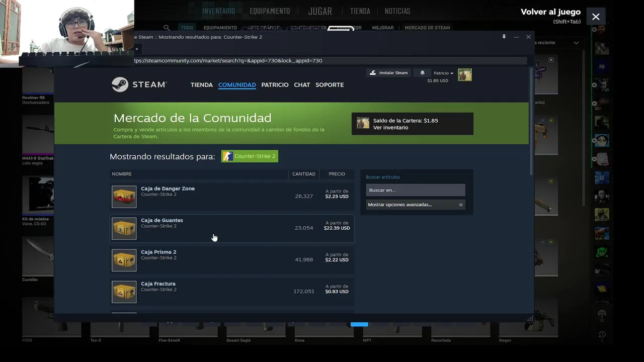This screenshot has width=644, height=362.
Task: Click the browser window vertical scrollbar
Action: pos(531,121)
